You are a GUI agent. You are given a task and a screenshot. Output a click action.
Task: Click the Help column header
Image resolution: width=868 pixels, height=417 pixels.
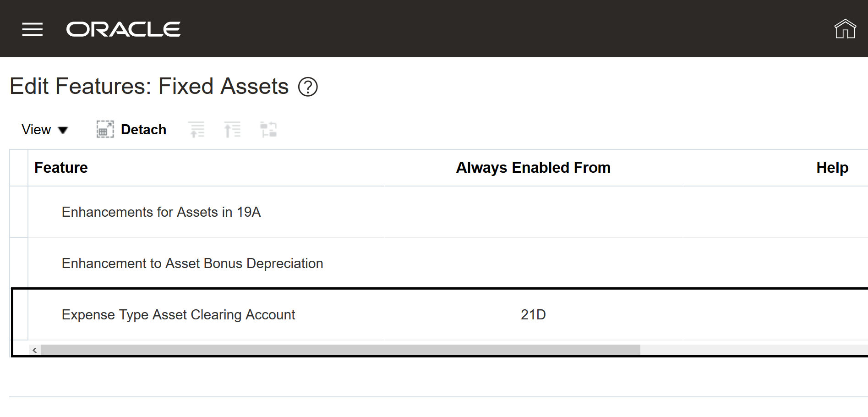(x=832, y=168)
